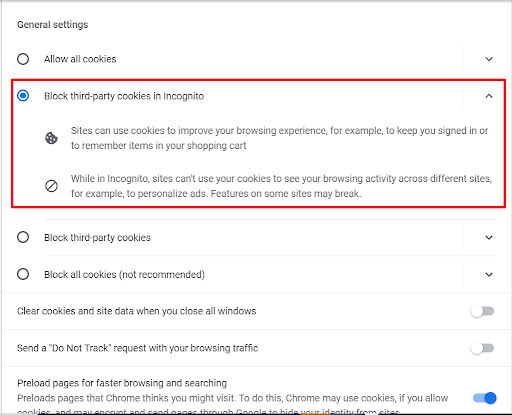Screen dimensions: 512x415
Task: Click the General settings heading
Action: tap(53, 25)
